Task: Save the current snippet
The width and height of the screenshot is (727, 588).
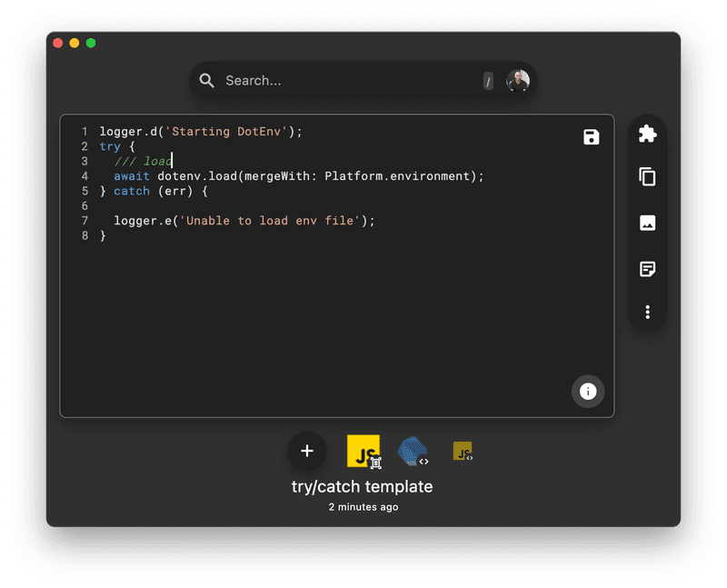Action: 591,136
